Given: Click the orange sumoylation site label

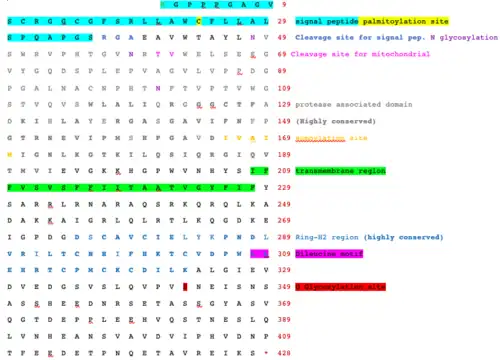Looking at the screenshot, I should 331,138.
